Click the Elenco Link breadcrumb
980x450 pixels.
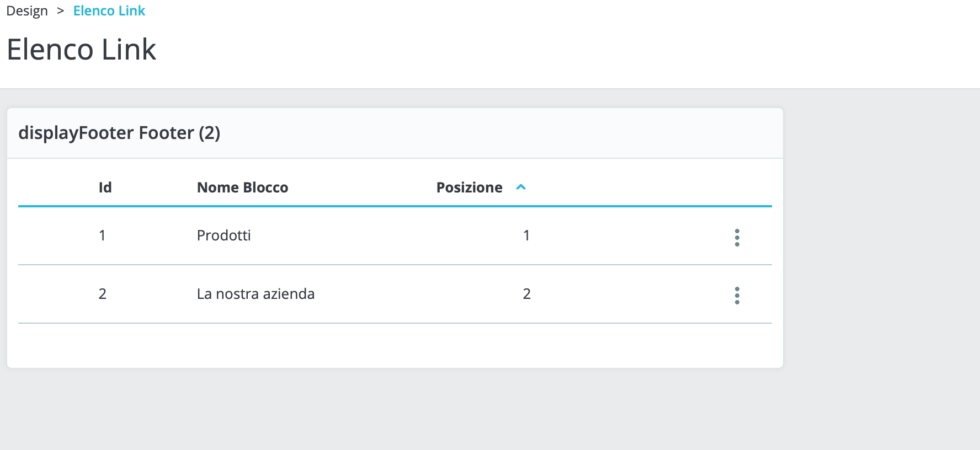[109, 11]
